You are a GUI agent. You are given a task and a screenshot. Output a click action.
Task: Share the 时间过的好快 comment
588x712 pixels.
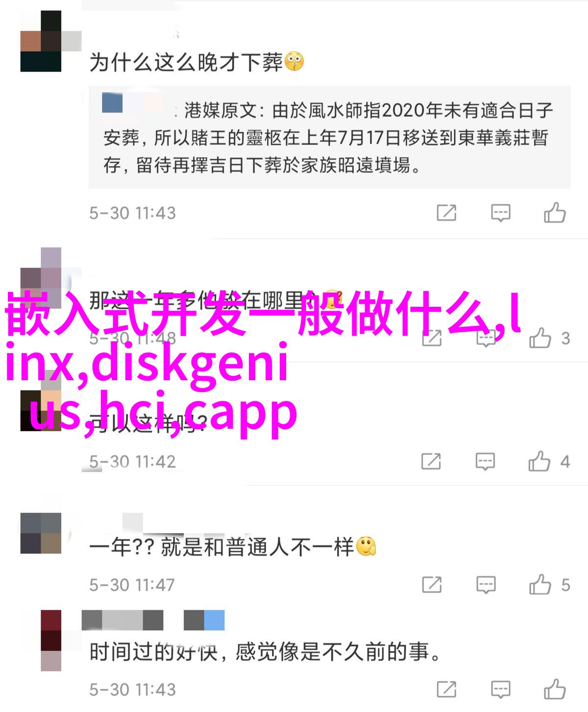coord(446,690)
